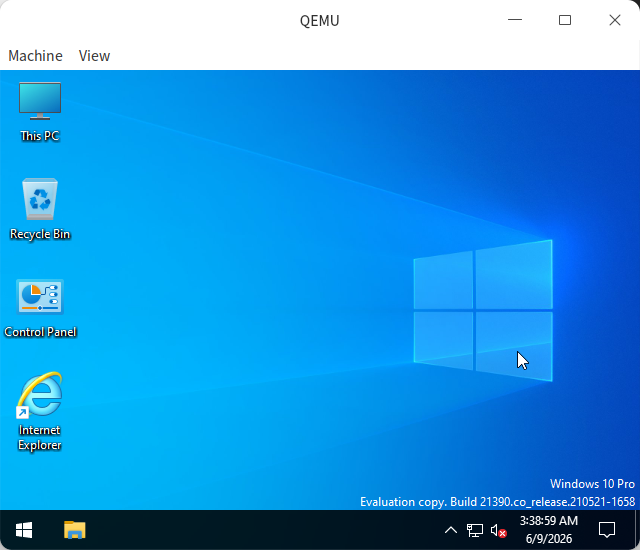
Task: Select the This PC desktop icon
Action: coord(40,112)
